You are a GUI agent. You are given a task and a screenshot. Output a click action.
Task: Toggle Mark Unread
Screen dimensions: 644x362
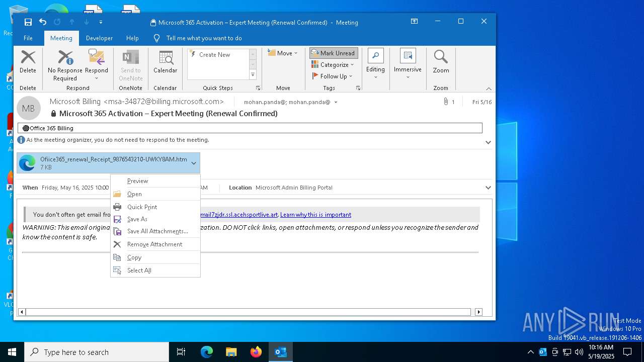(x=334, y=53)
